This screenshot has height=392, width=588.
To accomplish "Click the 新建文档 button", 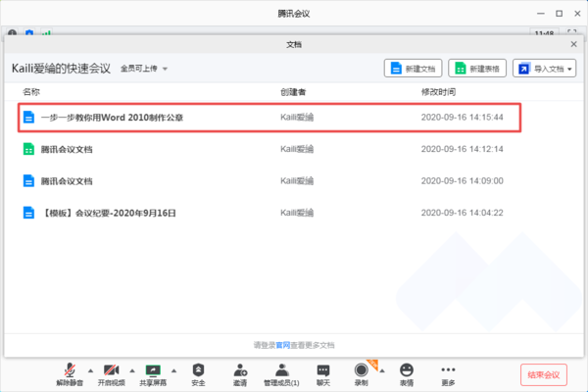I will 413,69.
